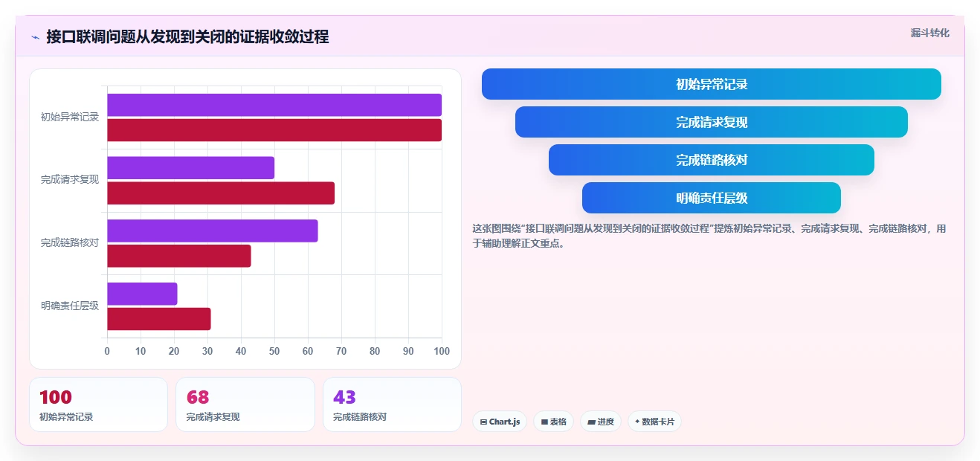The height and width of the screenshot is (461, 980).
Task: Click the sparkle icon in 数据卡片 chip
Action: pyautogui.click(x=637, y=422)
